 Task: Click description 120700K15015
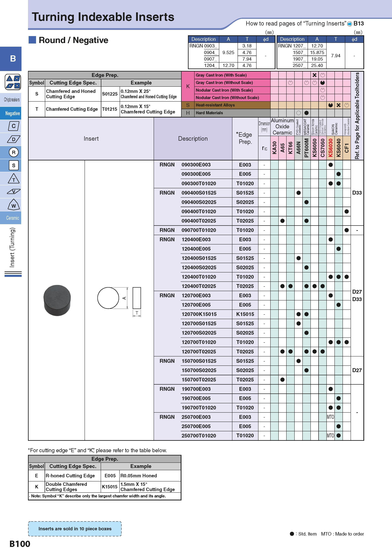[199, 314]
